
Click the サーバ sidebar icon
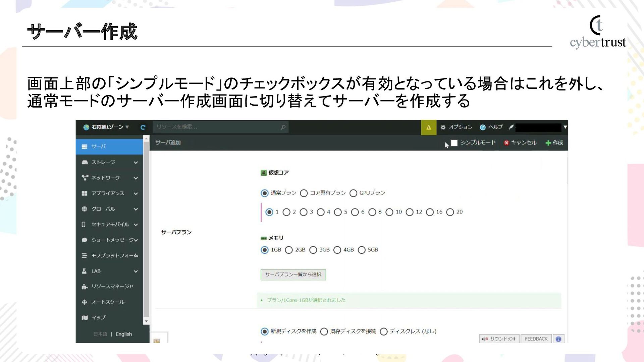[85, 147]
